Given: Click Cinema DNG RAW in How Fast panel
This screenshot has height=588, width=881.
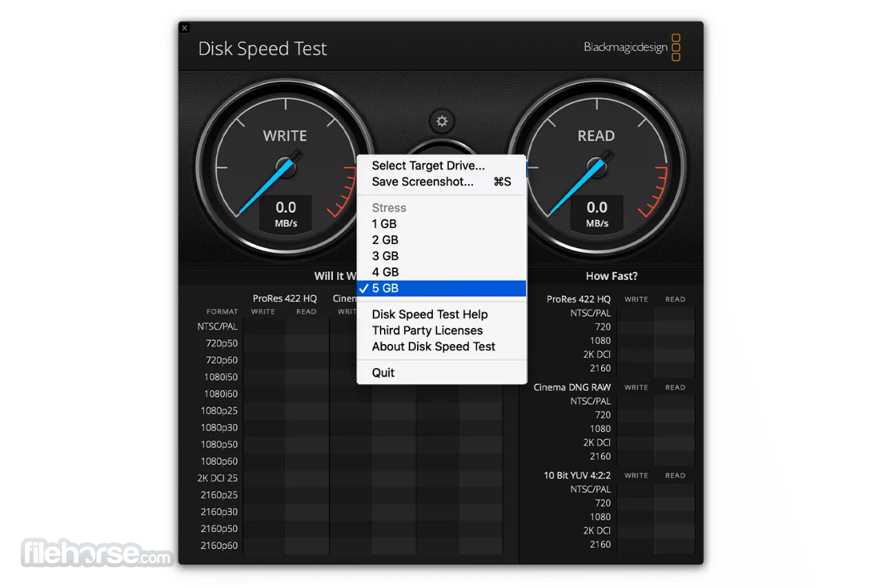Looking at the screenshot, I should 572,387.
